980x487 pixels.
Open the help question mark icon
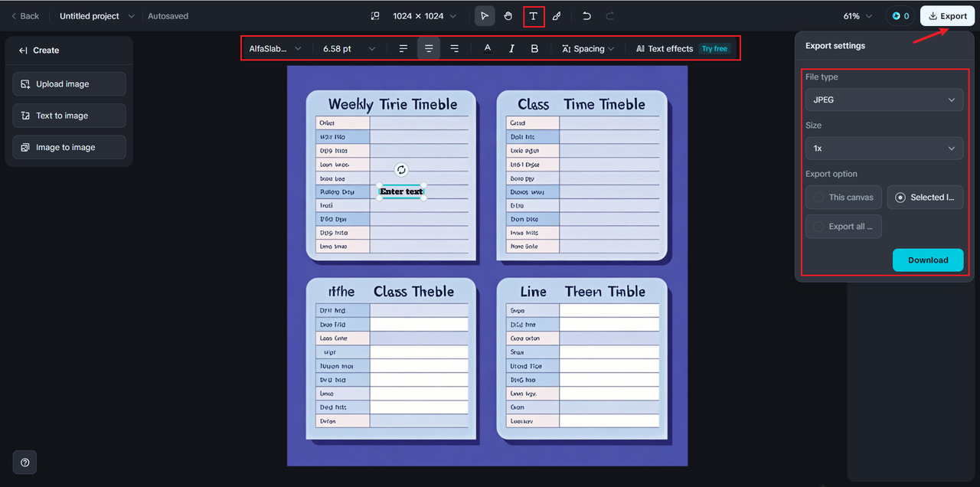coord(24,462)
